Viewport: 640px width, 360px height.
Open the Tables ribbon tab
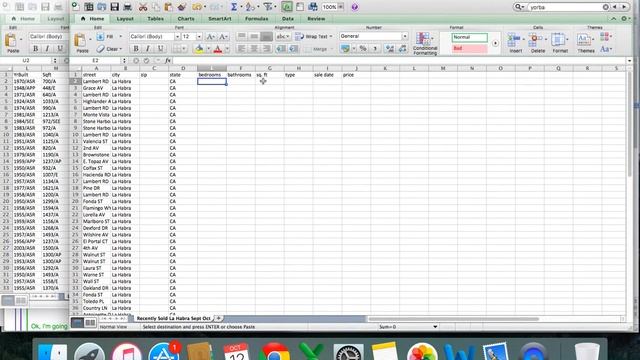[156, 19]
